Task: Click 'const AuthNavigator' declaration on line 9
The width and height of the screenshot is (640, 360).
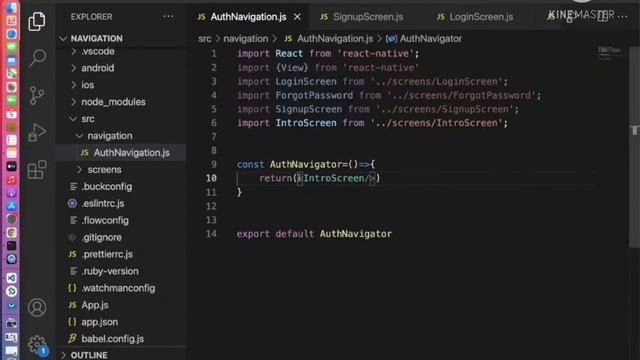Action: (305, 164)
